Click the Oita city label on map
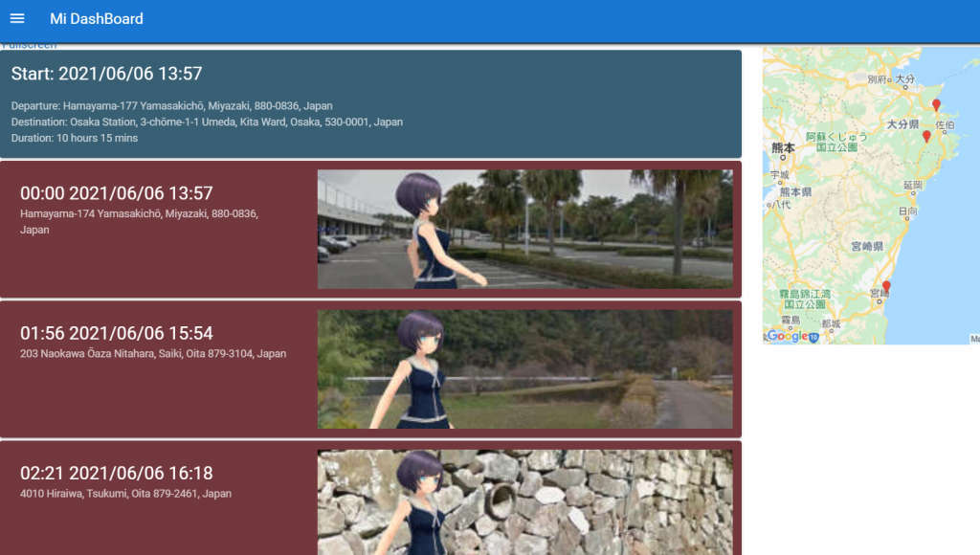Image resolution: width=980 pixels, height=555 pixels. (903, 79)
